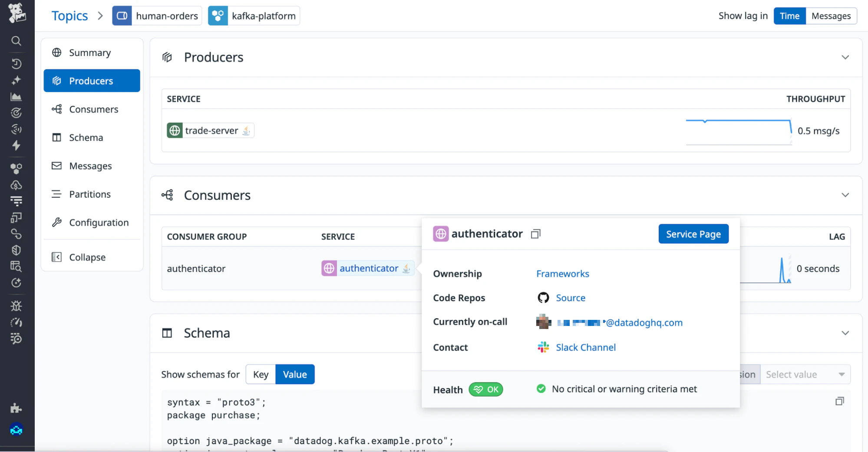This screenshot has width=868, height=452.
Task: Open the Frameworks ownership link
Action: (x=562, y=274)
